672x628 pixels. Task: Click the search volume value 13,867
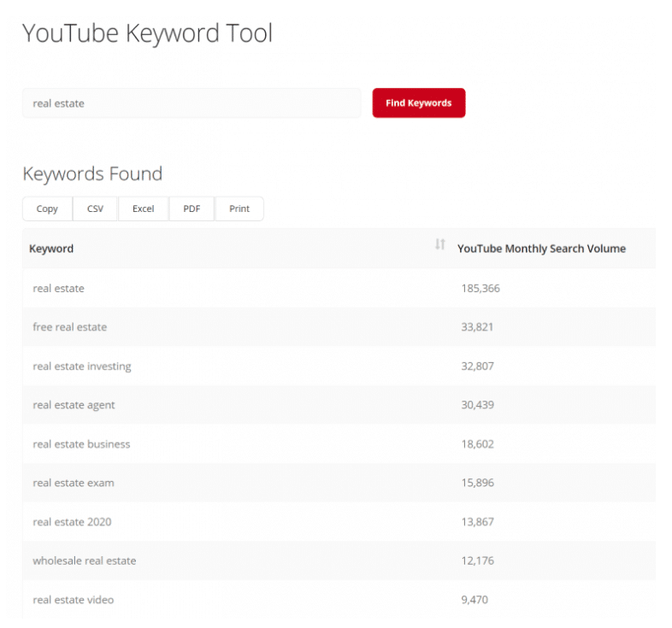[477, 522]
